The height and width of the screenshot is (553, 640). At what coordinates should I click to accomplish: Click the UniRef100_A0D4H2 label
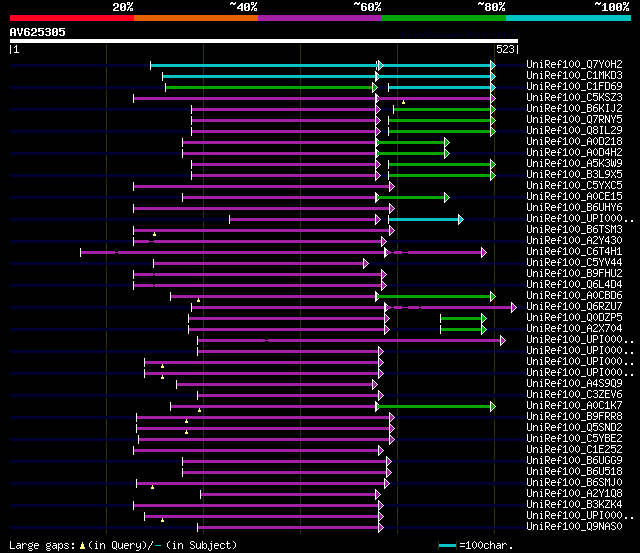[574, 153]
